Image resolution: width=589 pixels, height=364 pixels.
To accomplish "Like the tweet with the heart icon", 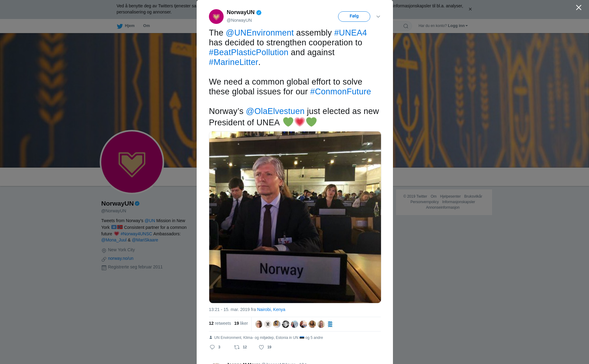I will click(261, 347).
